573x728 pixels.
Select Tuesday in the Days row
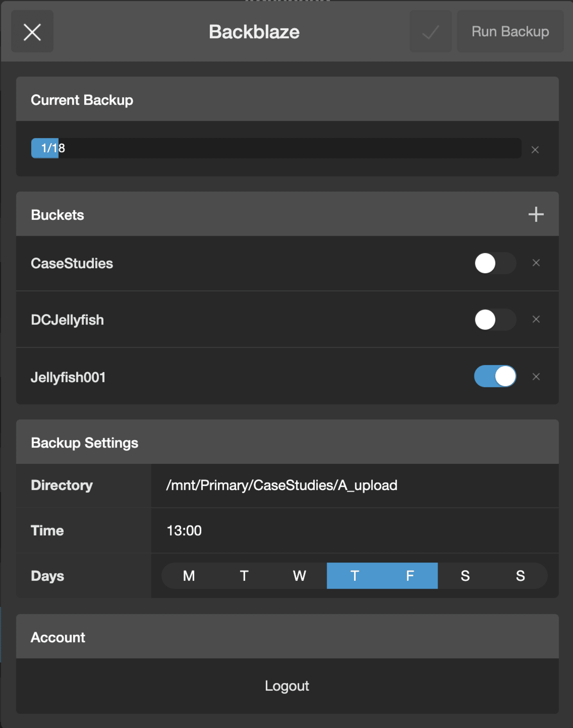click(x=244, y=576)
